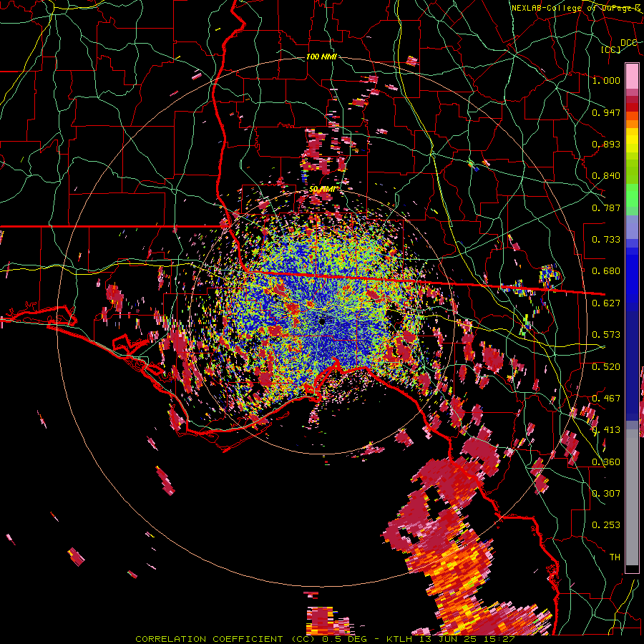The height and width of the screenshot is (644, 644).
Task: Select the 0.573 scale value
Action: pos(606,335)
